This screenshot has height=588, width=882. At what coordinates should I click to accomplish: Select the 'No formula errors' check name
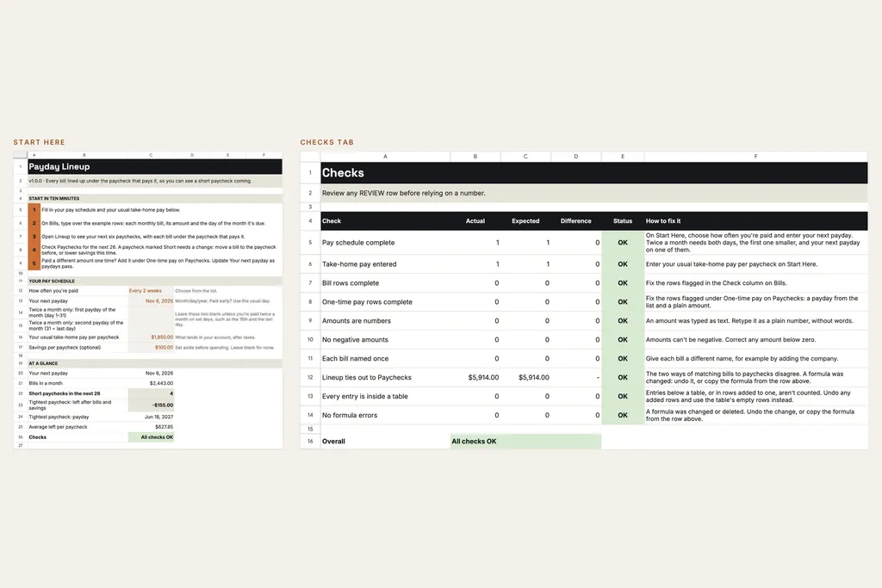coord(350,415)
